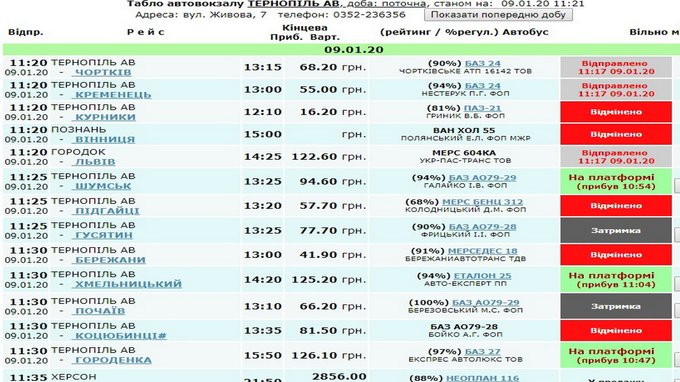The image size is (680, 382).
Task: Open the БАЗ 27 bus link
Action: (482, 352)
